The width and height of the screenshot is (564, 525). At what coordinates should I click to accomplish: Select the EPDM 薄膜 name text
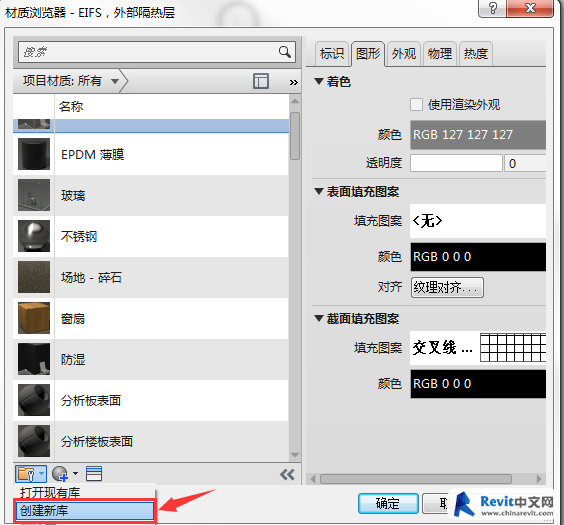coord(92,155)
